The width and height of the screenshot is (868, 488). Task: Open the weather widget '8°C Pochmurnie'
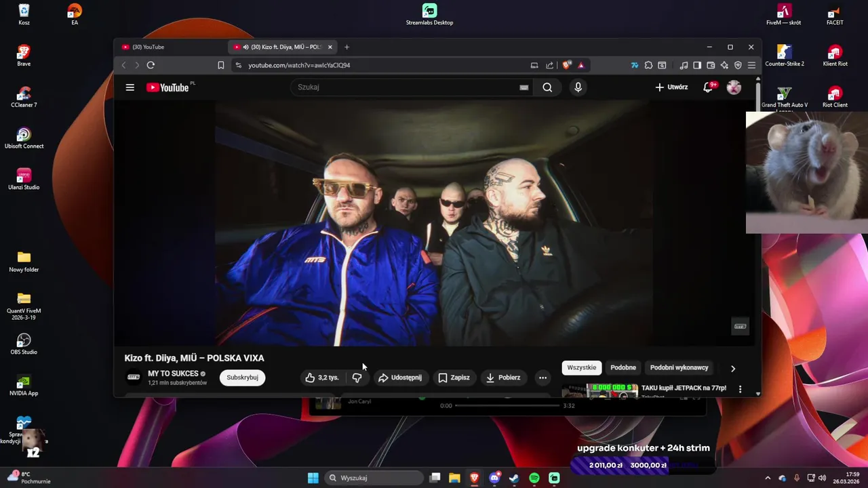(28, 478)
